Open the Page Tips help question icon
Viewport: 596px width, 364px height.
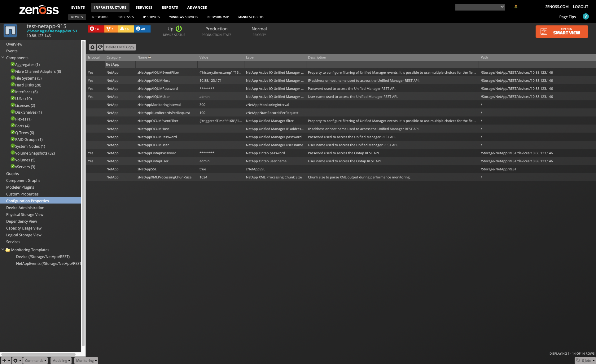[x=585, y=17]
